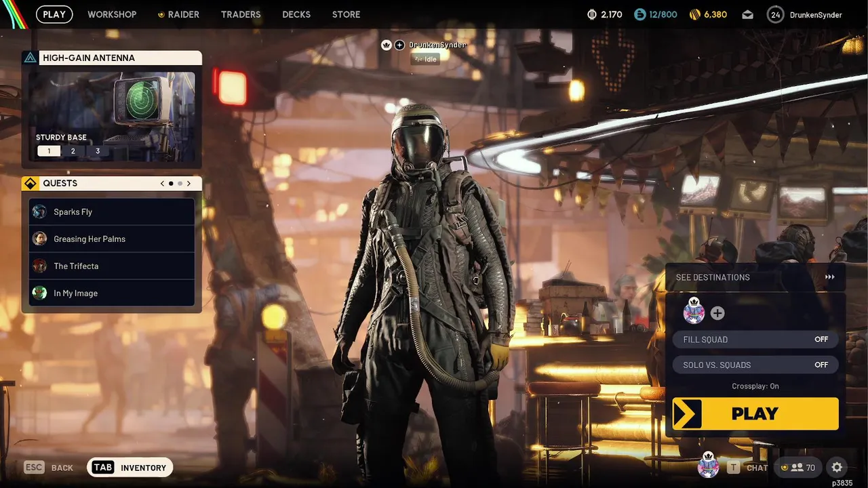Click the Back label
This screenshot has width=868, height=488.
click(62, 468)
